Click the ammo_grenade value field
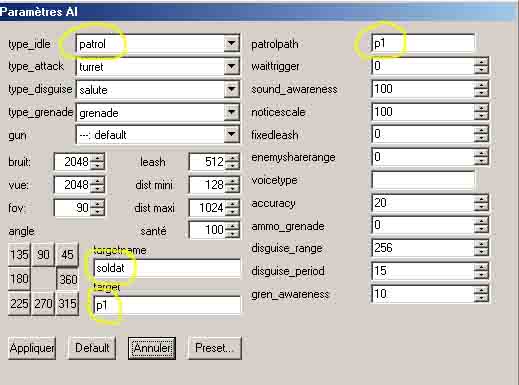 coord(422,225)
